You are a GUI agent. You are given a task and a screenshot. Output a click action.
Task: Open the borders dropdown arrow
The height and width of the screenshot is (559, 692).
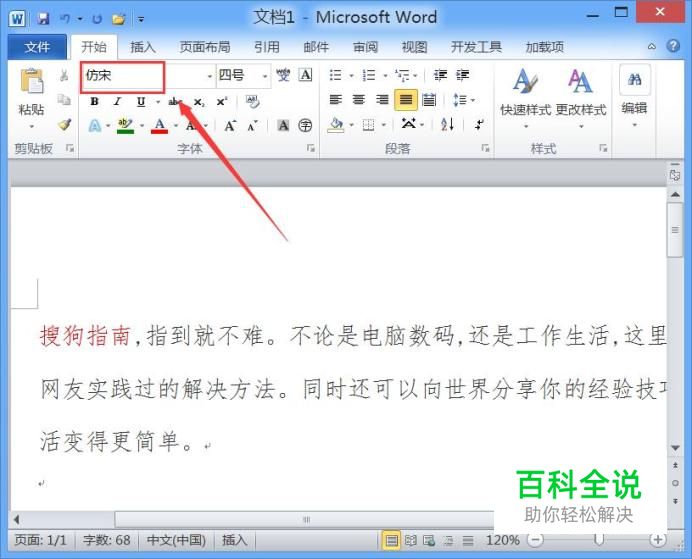point(384,125)
